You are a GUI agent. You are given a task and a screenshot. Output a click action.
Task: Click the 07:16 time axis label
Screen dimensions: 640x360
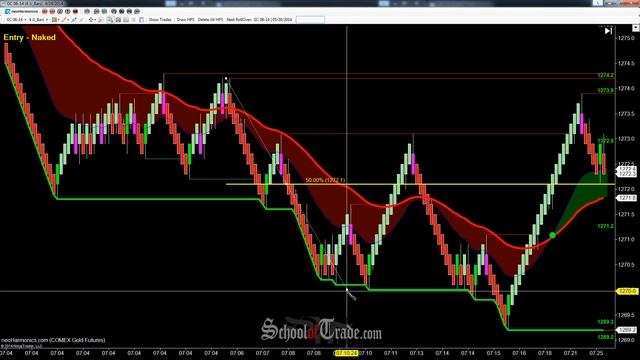coord(519,353)
